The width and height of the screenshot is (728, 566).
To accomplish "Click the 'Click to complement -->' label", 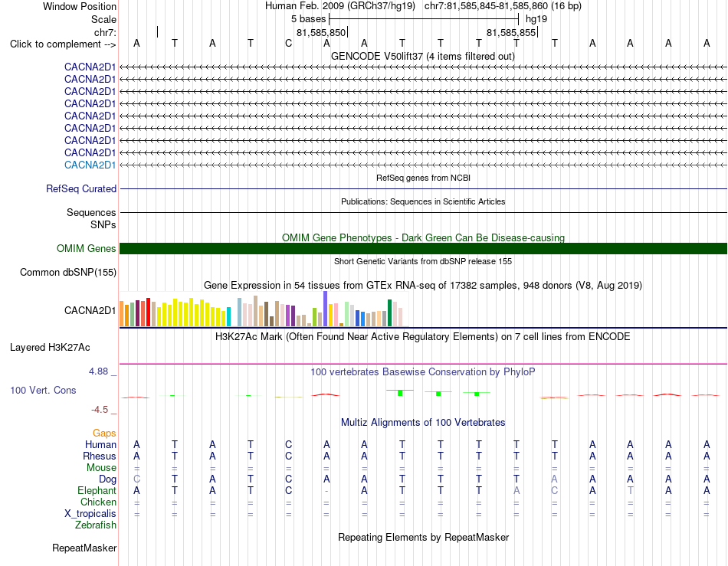I will click(63, 44).
